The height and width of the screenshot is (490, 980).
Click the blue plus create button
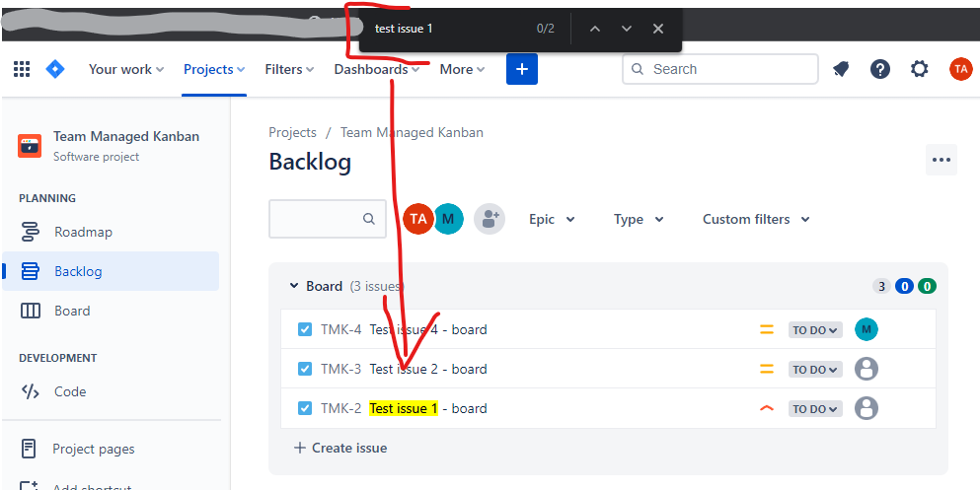coord(522,69)
